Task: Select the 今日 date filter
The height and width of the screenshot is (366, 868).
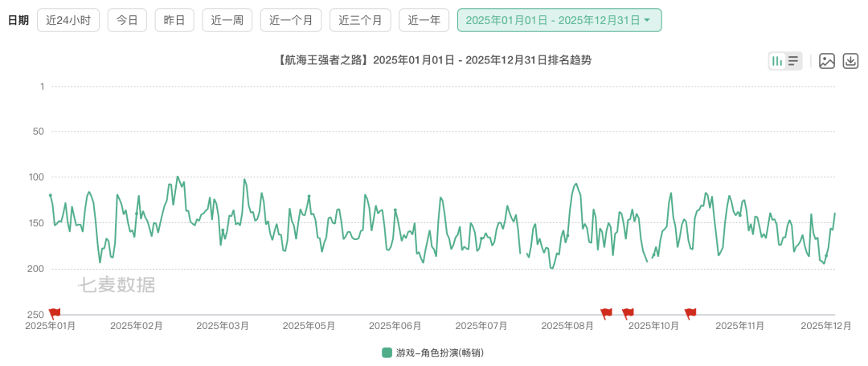Action: coord(127,20)
